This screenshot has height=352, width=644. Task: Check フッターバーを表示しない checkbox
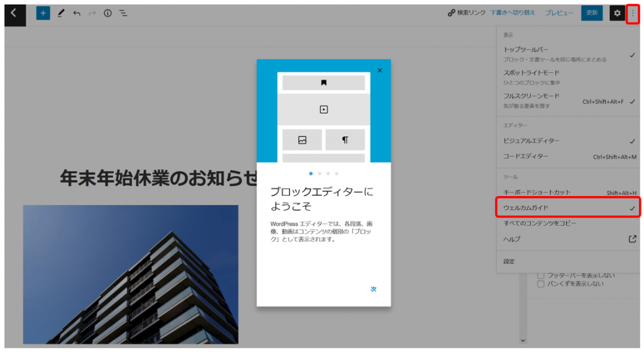pyautogui.click(x=540, y=275)
